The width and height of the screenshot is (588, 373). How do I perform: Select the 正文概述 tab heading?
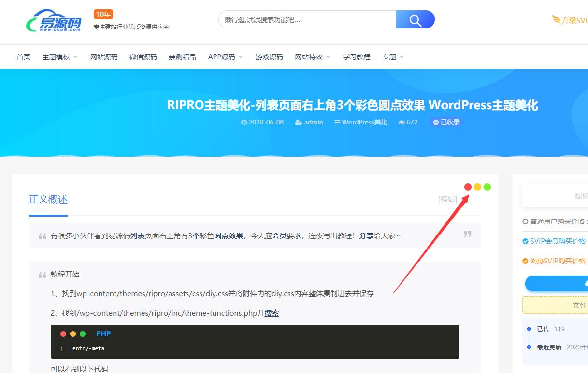[x=48, y=199]
